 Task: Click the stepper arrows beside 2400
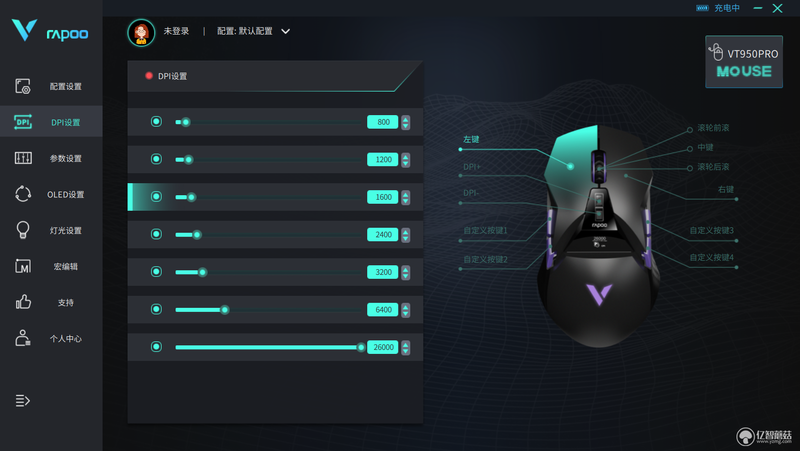(x=406, y=235)
